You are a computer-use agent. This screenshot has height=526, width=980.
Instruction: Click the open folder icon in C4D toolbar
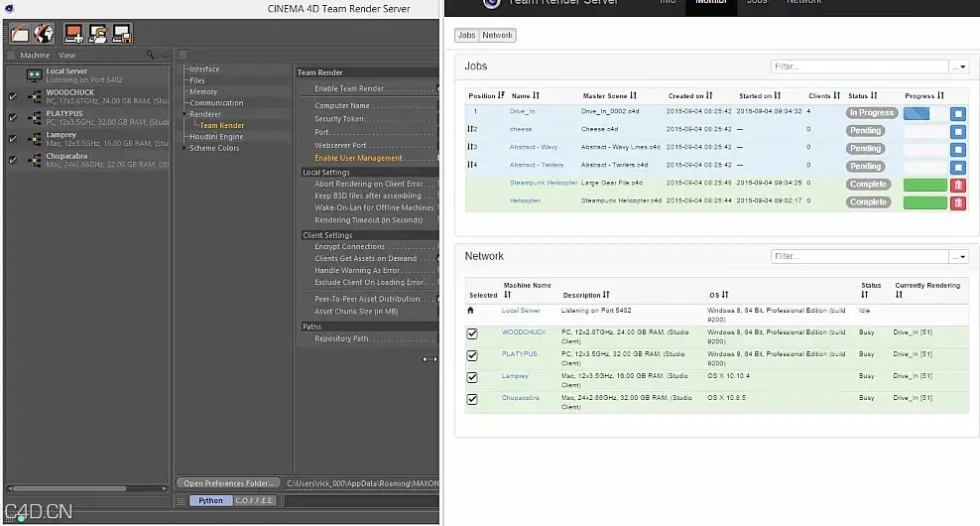(x=20, y=34)
